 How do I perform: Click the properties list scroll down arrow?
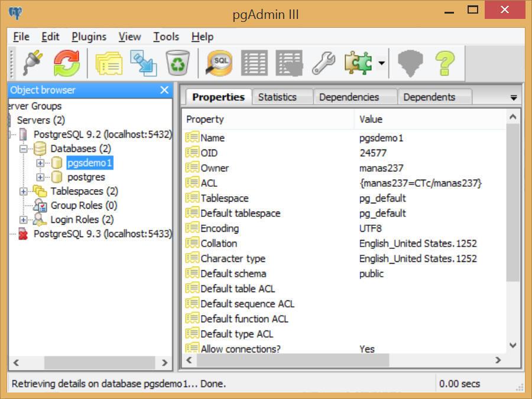click(x=513, y=345)
